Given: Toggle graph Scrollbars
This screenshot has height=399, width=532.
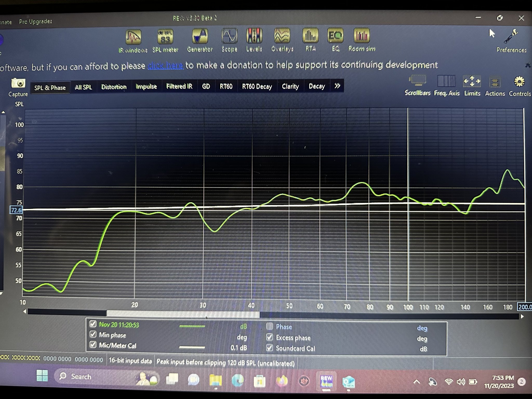Looking at the screenshot, I should pyautogui.click(x=417, y=85).
